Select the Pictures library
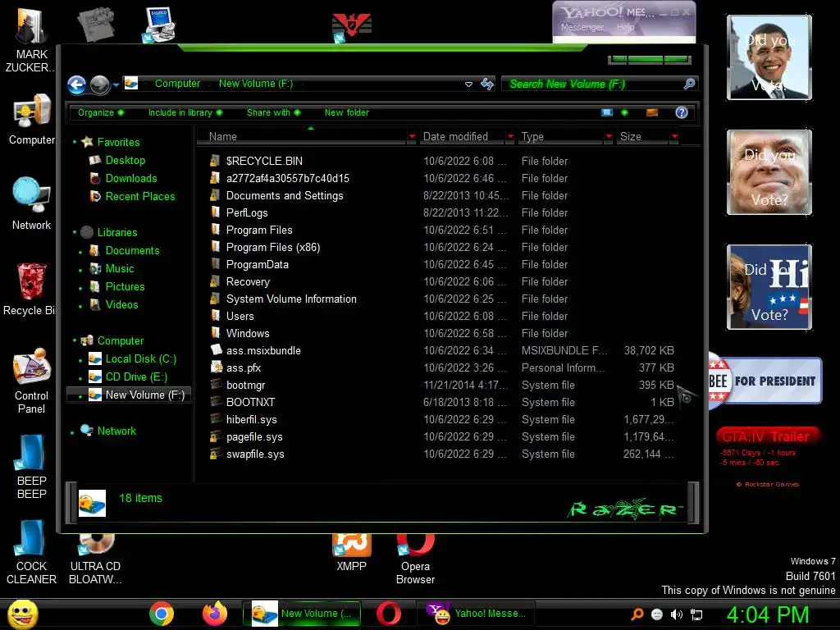Viewport: 840px width, 630px height. click(x=125, y=286)
